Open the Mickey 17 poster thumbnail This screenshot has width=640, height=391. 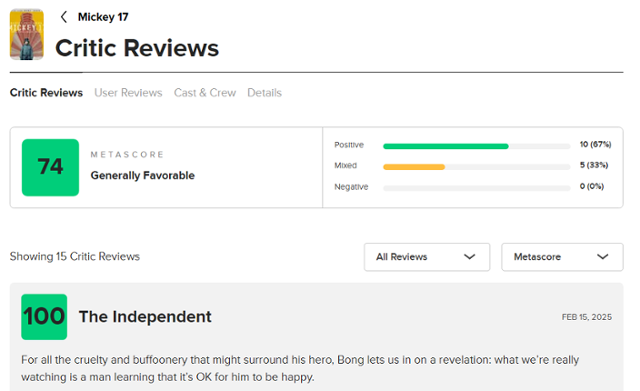click(x=27, y=35)
